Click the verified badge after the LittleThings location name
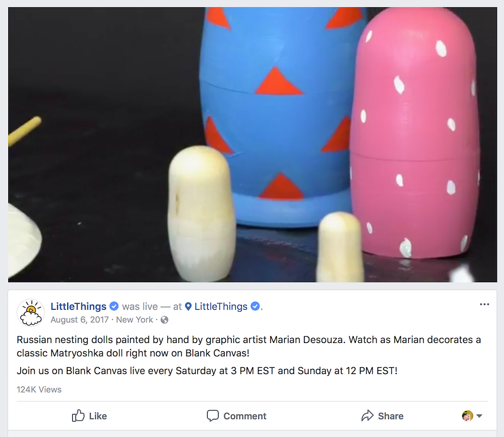Screen dimensions: 504x437 click(x=255, y=306)
